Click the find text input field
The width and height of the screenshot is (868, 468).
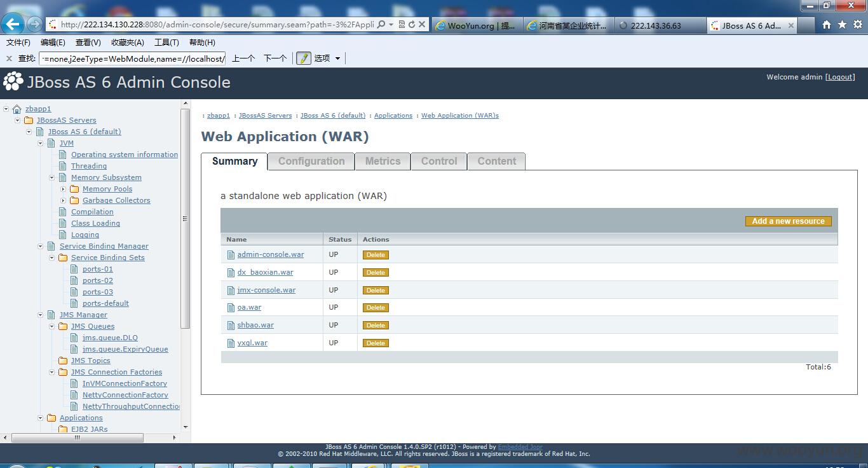click(x=132, y=59)
